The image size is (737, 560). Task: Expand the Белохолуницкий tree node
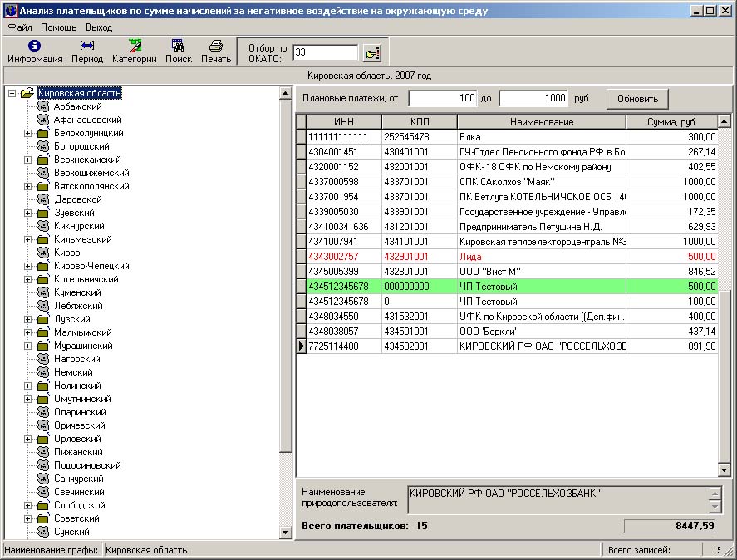(x=27, y=133)
